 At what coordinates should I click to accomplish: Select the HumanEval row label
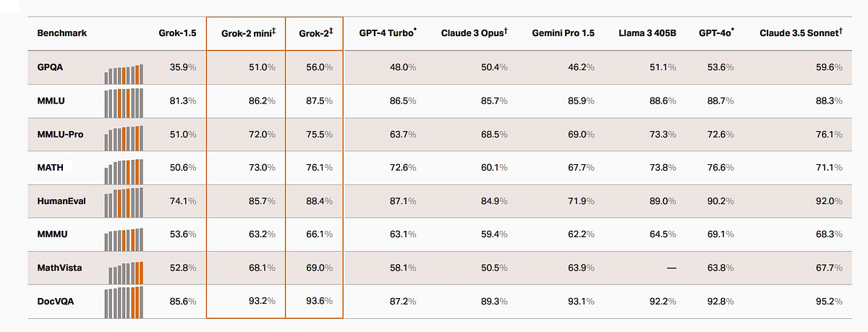click(61, 201)
